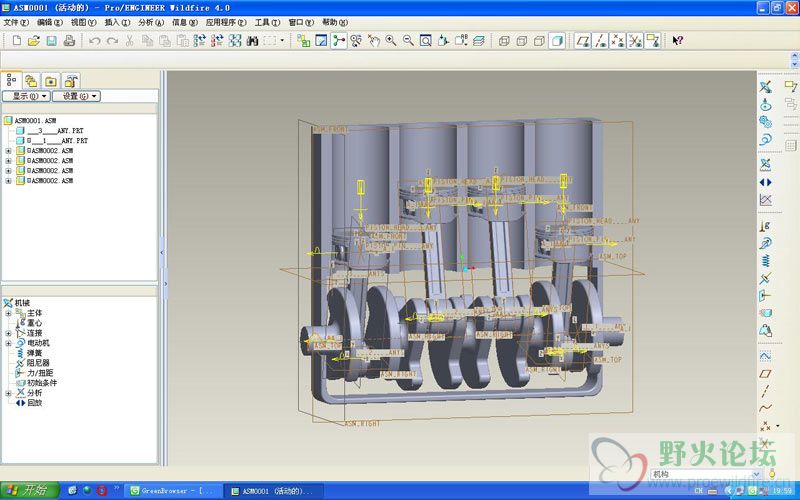Expand the 电动机 node in mechanism tree
The image size is (800, 500).
(8, 343)
